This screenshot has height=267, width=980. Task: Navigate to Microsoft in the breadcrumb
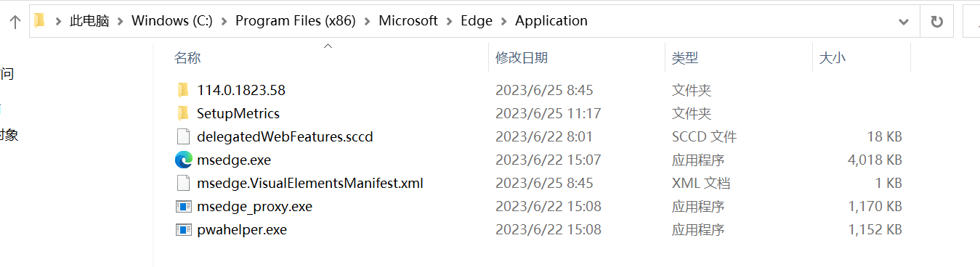pos(408,21)
